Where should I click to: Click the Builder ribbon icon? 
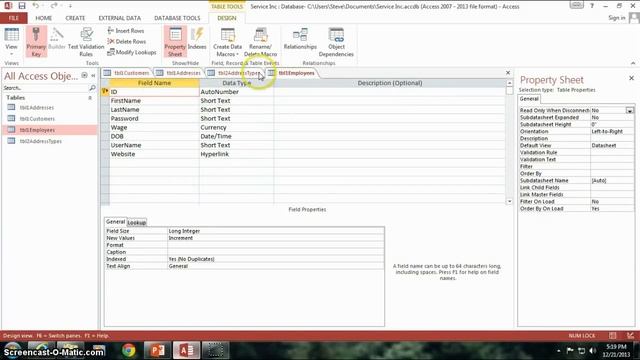57,39
